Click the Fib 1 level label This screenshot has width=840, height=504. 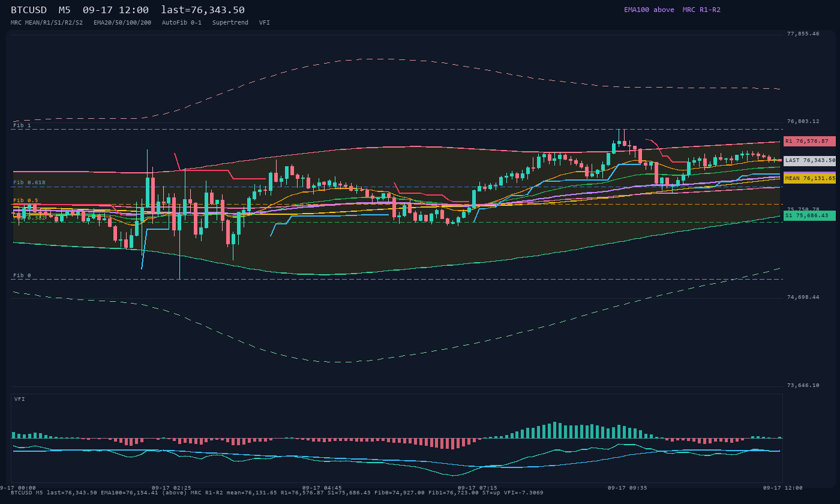(22, 125)
